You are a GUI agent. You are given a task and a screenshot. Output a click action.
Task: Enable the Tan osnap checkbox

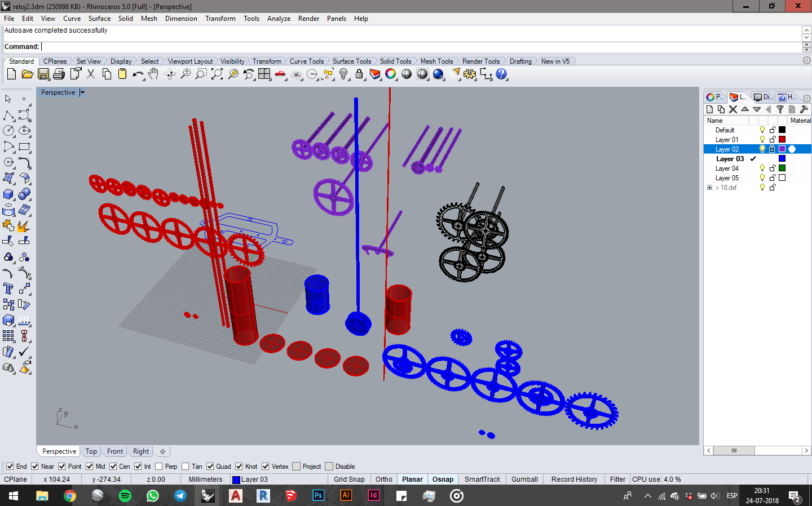coord(185,467)
